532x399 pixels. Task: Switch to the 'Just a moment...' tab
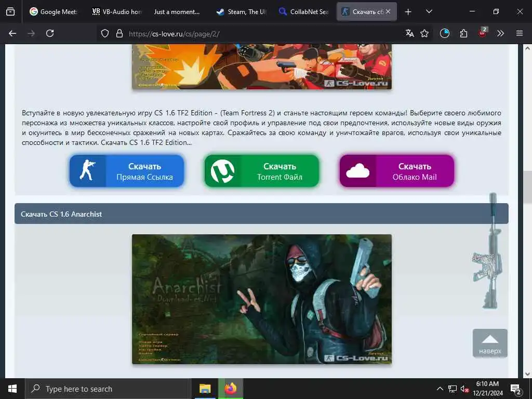(177, 11)
